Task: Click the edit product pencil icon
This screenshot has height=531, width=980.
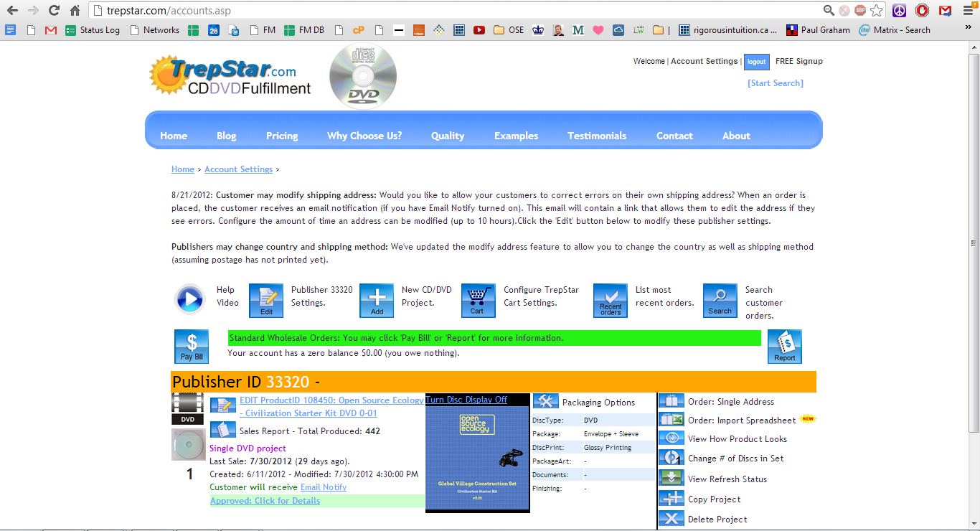Action: coord(223,405)
